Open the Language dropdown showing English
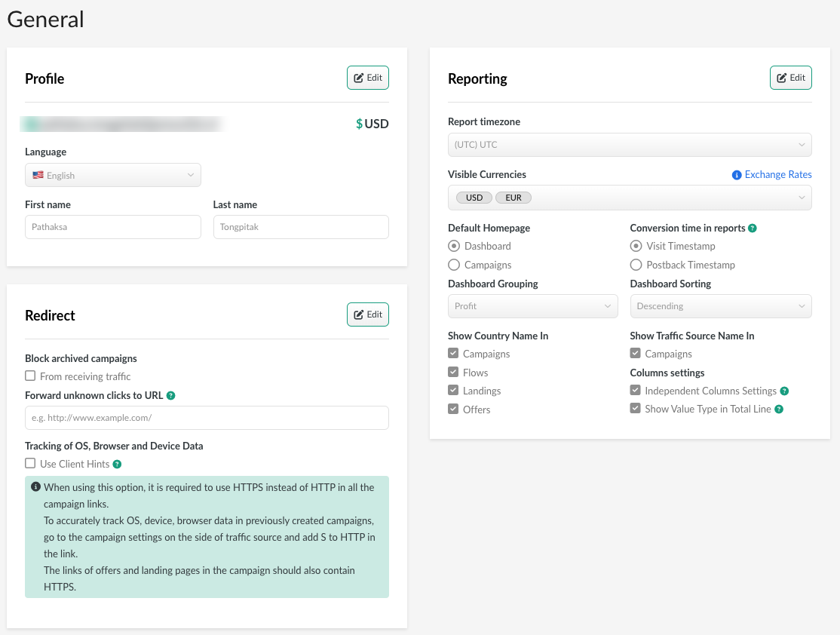The width and height of the screenshot is (840, 635). pos(113,175)
